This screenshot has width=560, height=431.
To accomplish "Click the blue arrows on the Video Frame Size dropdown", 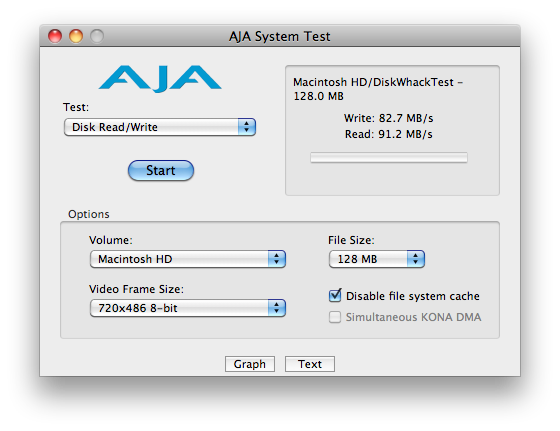I will (x=276, y=308).
